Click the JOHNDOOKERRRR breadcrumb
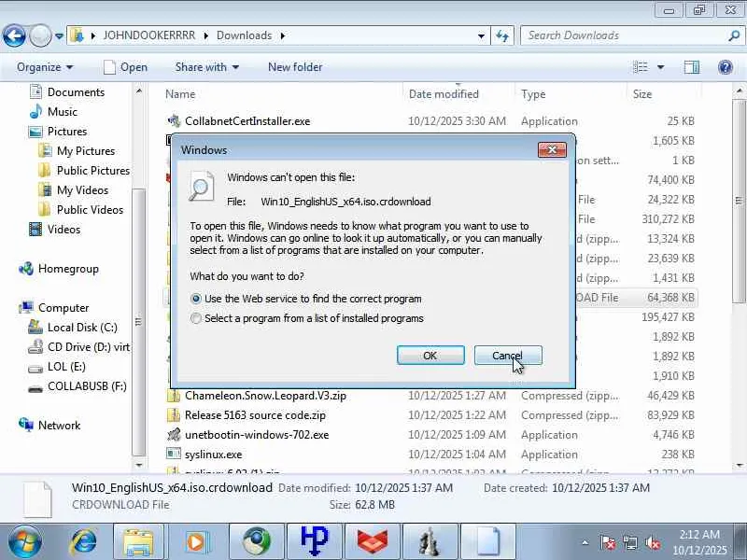Viewport: 747px width, 560px height. (x=149, y=35)
